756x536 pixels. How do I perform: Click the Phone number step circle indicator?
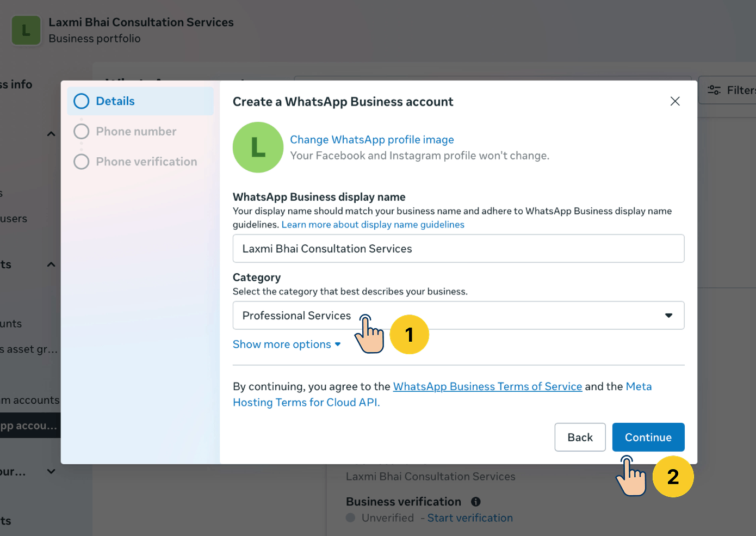82,132
